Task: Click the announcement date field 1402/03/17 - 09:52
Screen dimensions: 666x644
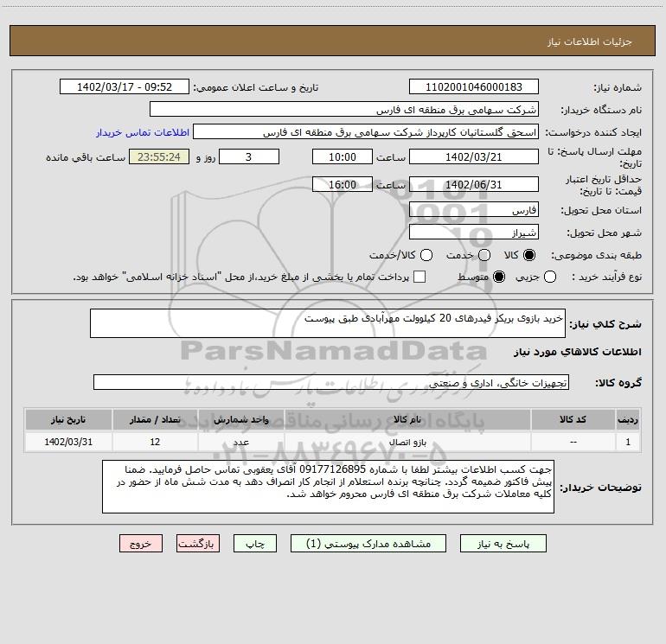Action: 125,87
